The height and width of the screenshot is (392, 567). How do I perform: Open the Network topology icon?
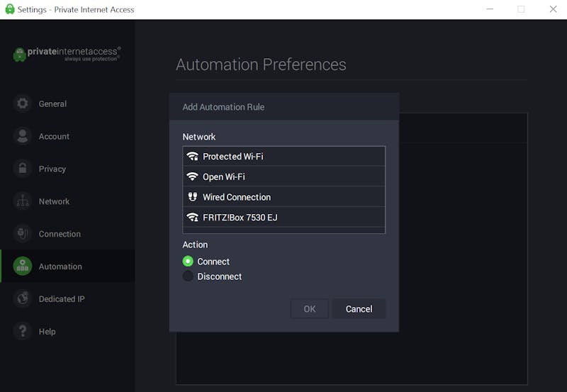click(x=23, y=201)
